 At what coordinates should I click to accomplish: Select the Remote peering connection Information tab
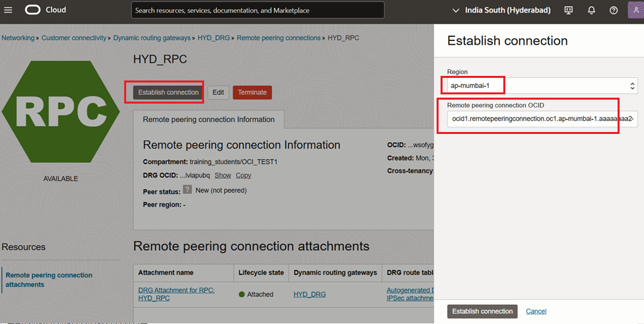(209, 119)
